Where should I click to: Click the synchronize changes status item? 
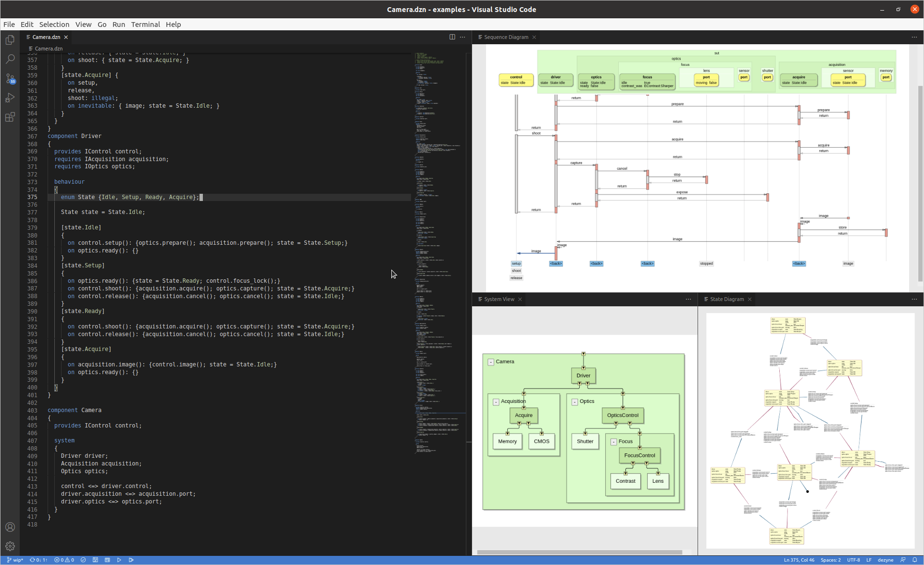[x=38, y=560]
